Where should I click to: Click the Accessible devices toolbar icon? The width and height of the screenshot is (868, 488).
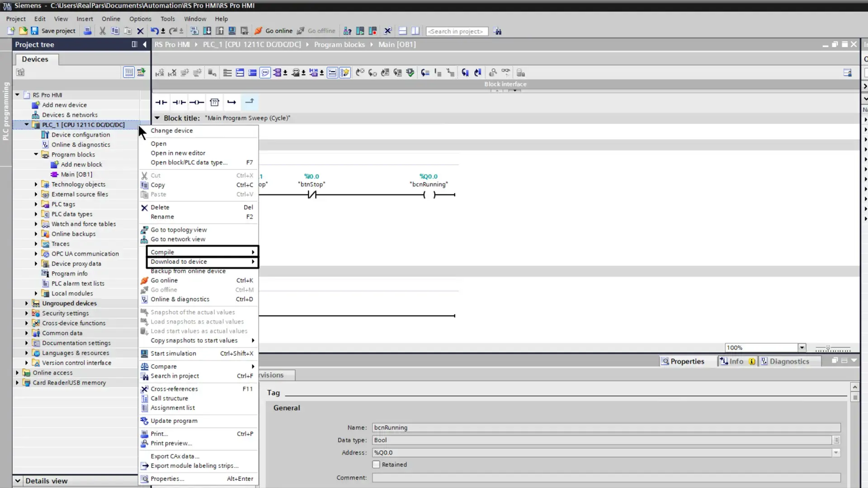click(x=347, y=31)
